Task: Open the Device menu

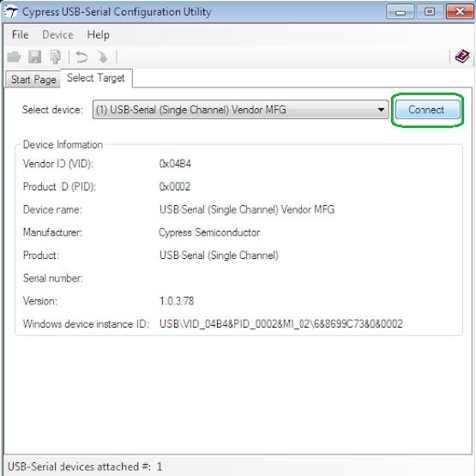Action: click(57, 34)
